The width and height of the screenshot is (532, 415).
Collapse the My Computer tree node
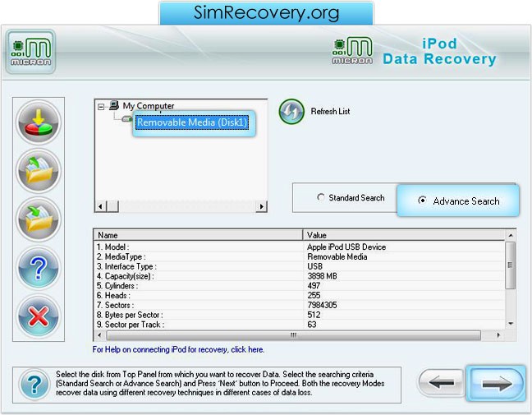(x=101, y=107)
